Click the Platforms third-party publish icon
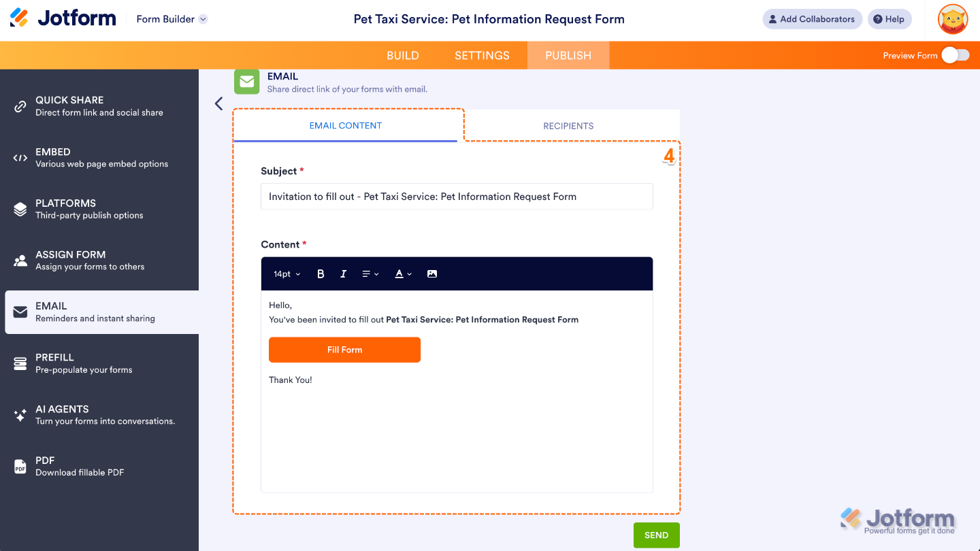 pyautogui.click(x=20, y=209)
